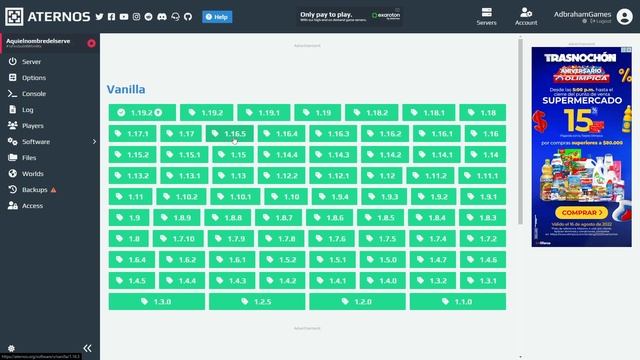Open settings gear at sidebar bottom
640x360 pixels.
pos(11,348)
